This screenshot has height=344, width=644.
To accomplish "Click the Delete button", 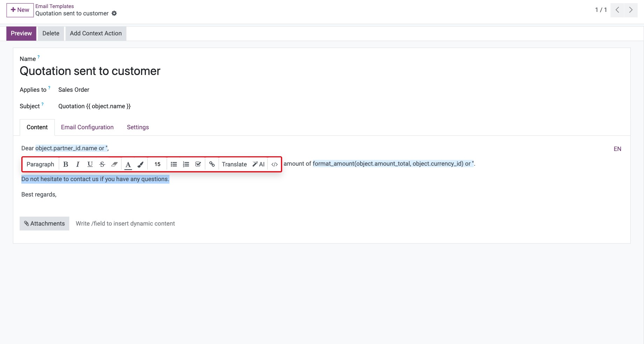I will pos(51,33).
